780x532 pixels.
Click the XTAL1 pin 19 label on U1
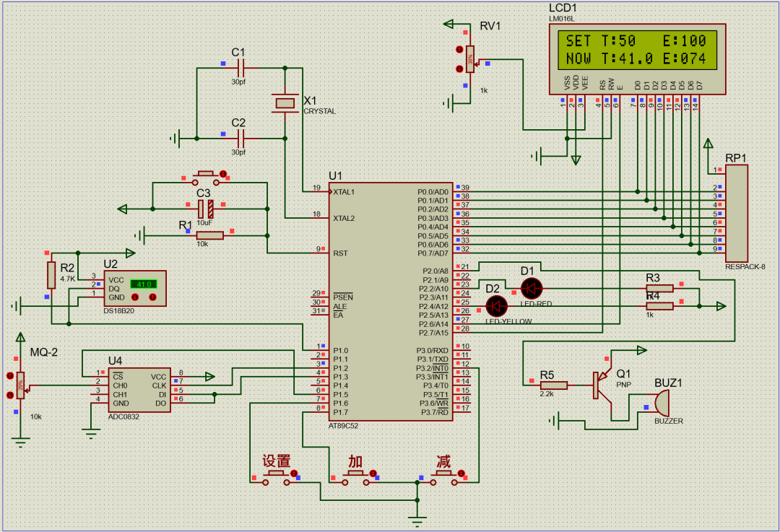coord(344,192)
